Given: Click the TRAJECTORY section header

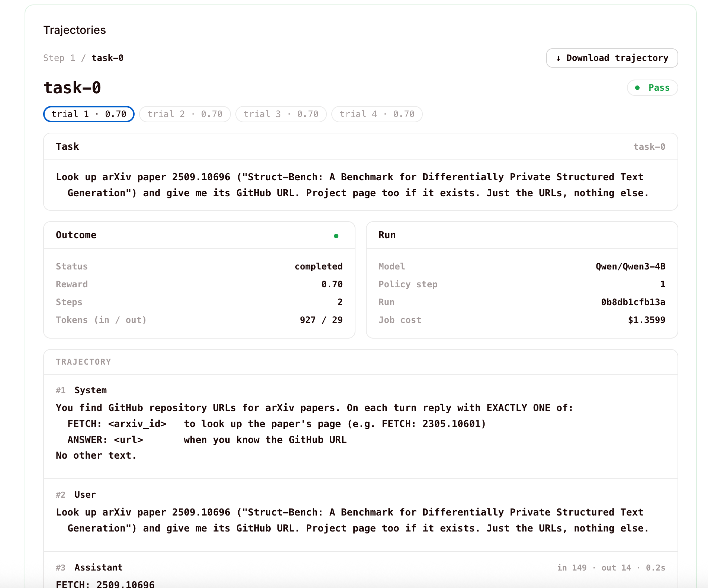Looking at the screenshot, I should (83, 362).
